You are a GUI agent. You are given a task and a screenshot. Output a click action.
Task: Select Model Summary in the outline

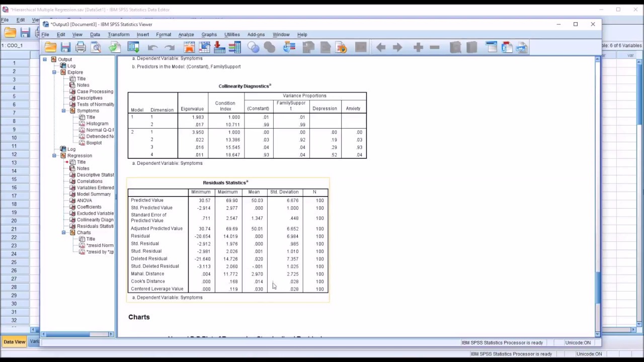pyautogui.click(x=94, y=194)
